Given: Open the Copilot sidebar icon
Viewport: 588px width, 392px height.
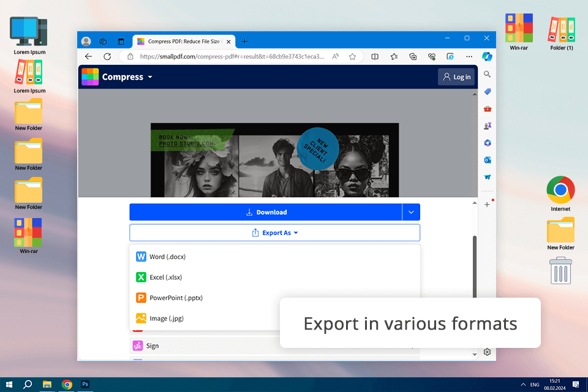Looking at the screenshot, I should 487,56.
